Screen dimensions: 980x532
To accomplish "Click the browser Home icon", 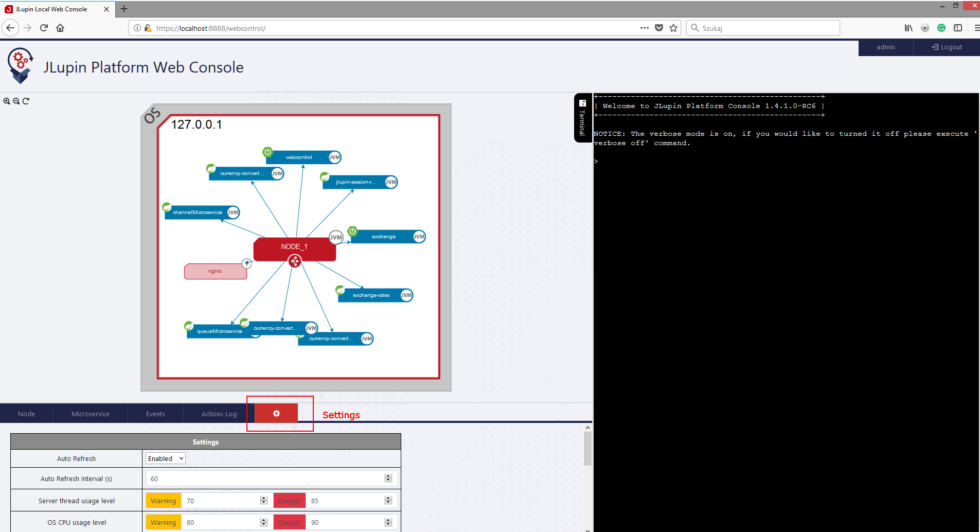I will coord(60,28).
